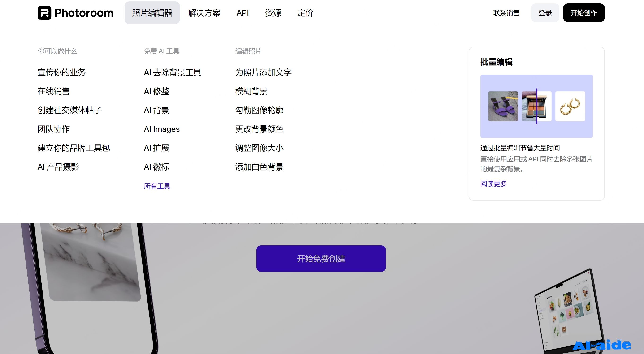Click the 联系销售 link
The width and height of the screenshot is (644, 354).
(506, 13)
